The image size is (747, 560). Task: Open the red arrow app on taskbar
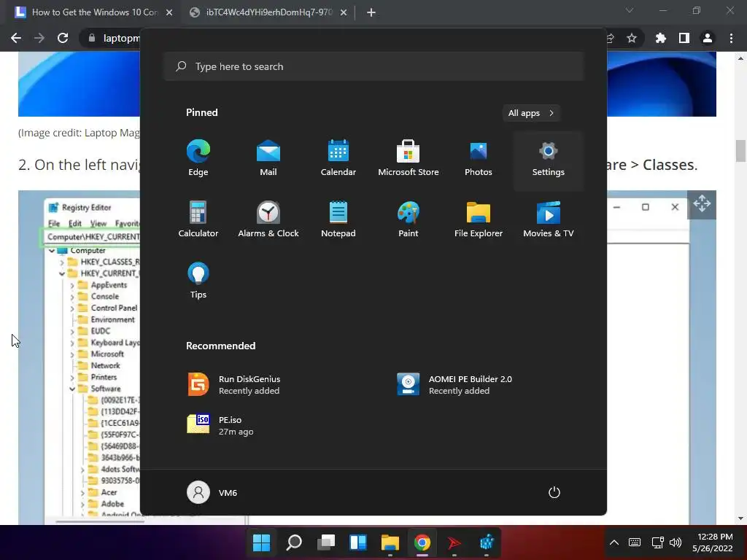(x=454, y=542)
